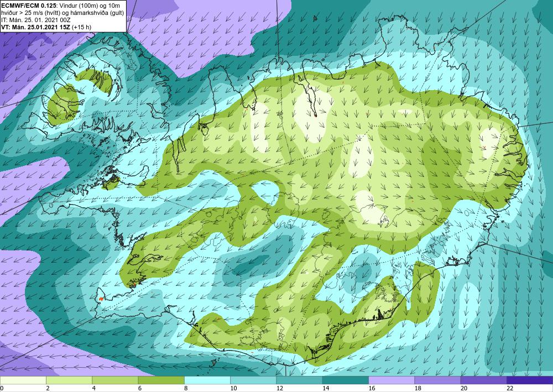Click the legend scale label '8'
This screenshot has width=553, height=392.
(x=185, y=388)
